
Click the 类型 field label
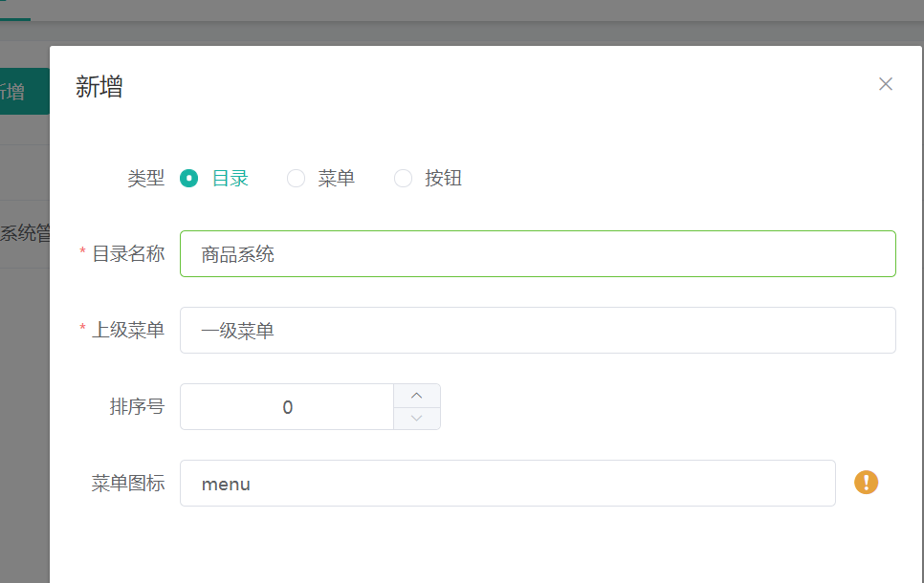145,178
